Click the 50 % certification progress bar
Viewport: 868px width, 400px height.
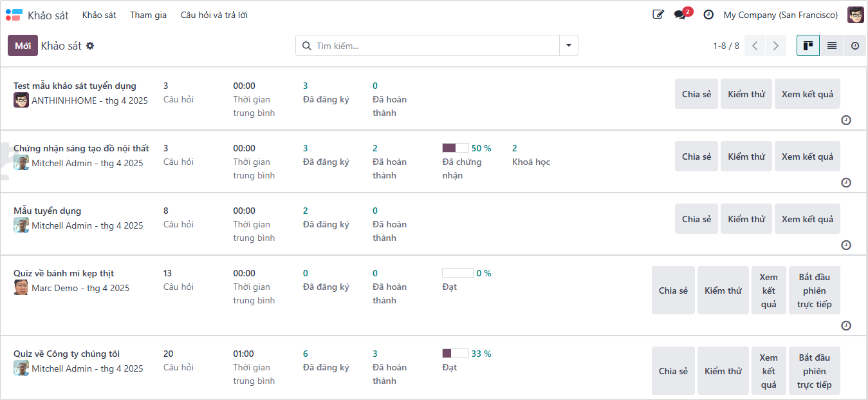(455, 148)
